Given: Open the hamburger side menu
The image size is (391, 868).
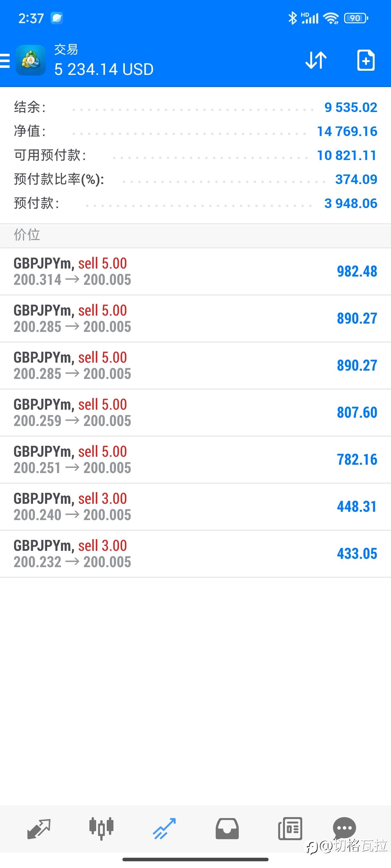Looking at the screenshot, I should (x=5, y=61).
